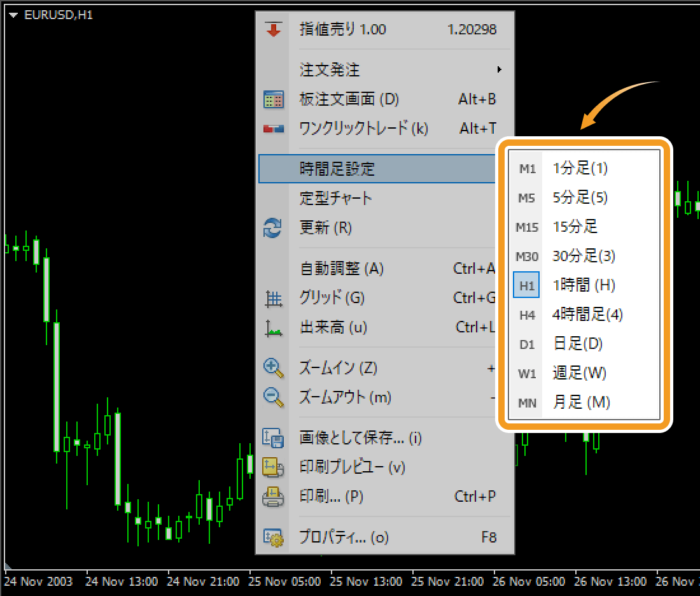Click the refresh arrows icon

(272, 228)
